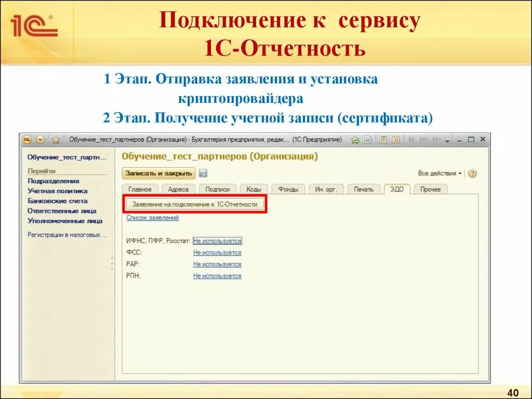This screenshot has height=399, width=532.
Task: Maximize the 1C window
Action: (x=471, y=139)
